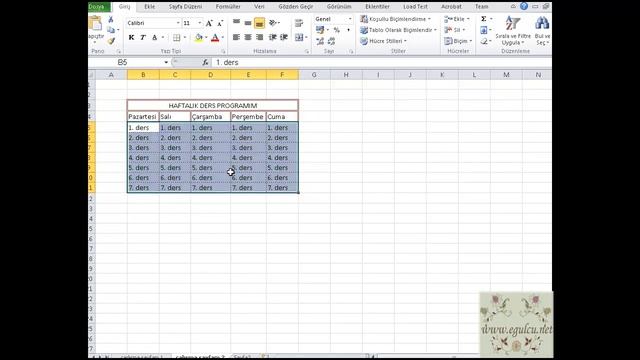Click the fill color bucket
The height and width of the screenshot is (360, 640).
[x=199, y=38]
